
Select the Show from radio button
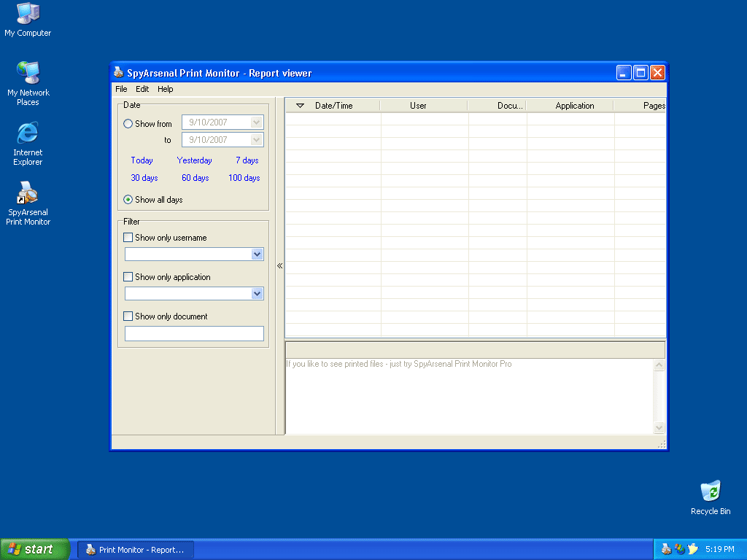click(x=128, y=124)
